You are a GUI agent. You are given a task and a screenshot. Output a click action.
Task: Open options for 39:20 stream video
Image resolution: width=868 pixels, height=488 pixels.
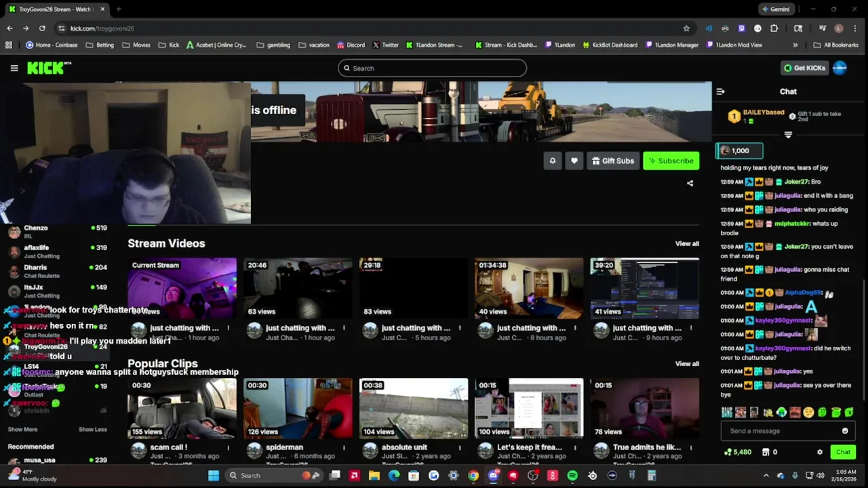690,328
